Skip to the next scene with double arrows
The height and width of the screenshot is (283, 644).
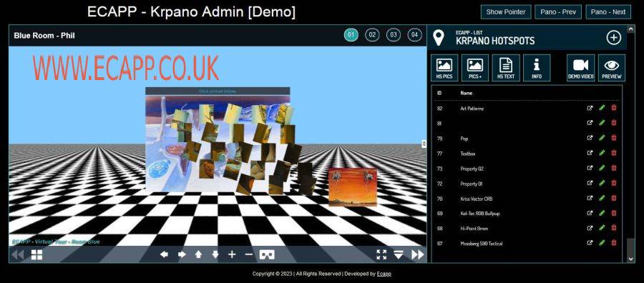click(417, 254)
